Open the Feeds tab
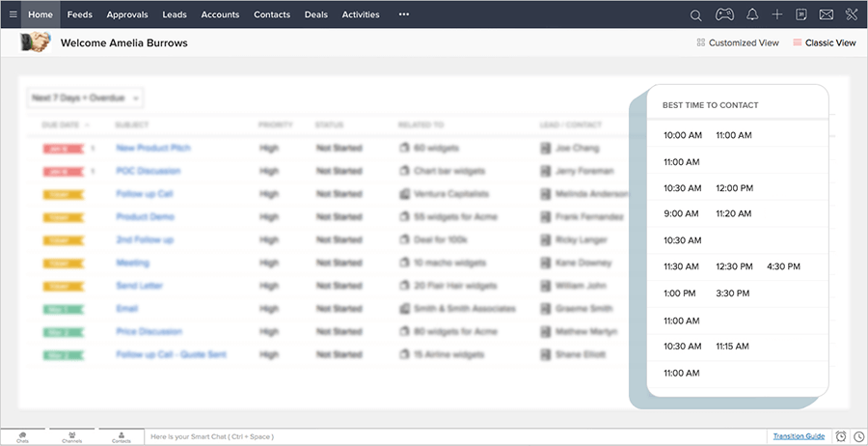Viewport: 868px width, 446px height. pyautogui.click(x=80, y=14)
